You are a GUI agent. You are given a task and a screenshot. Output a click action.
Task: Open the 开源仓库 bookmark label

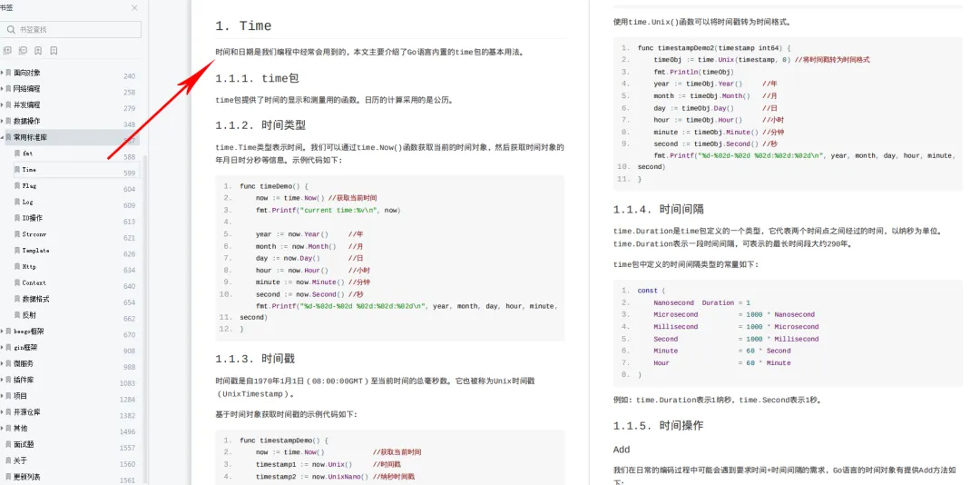tap(27, 412)
